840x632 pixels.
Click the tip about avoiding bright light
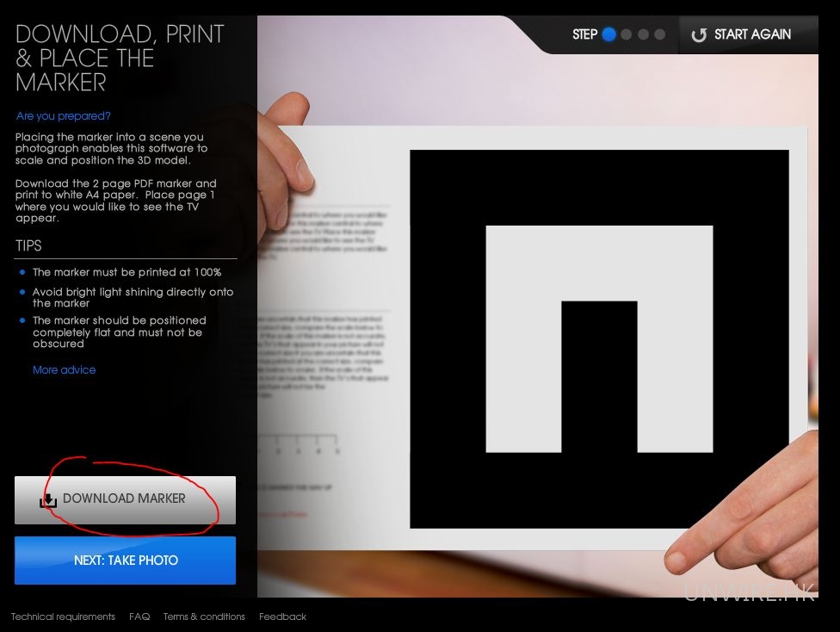point(133,298)
